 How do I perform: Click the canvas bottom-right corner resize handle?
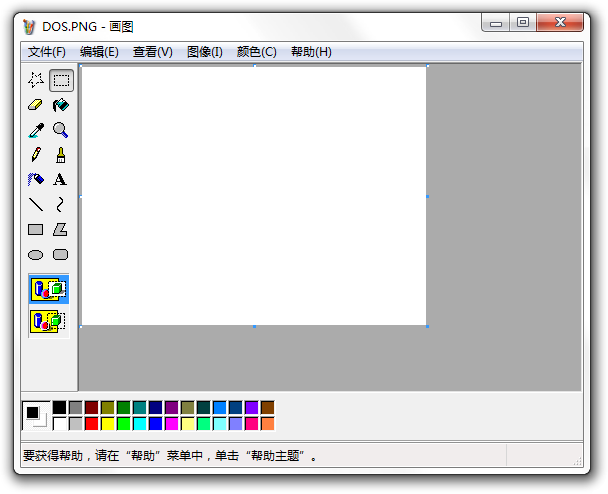point(427,326)
